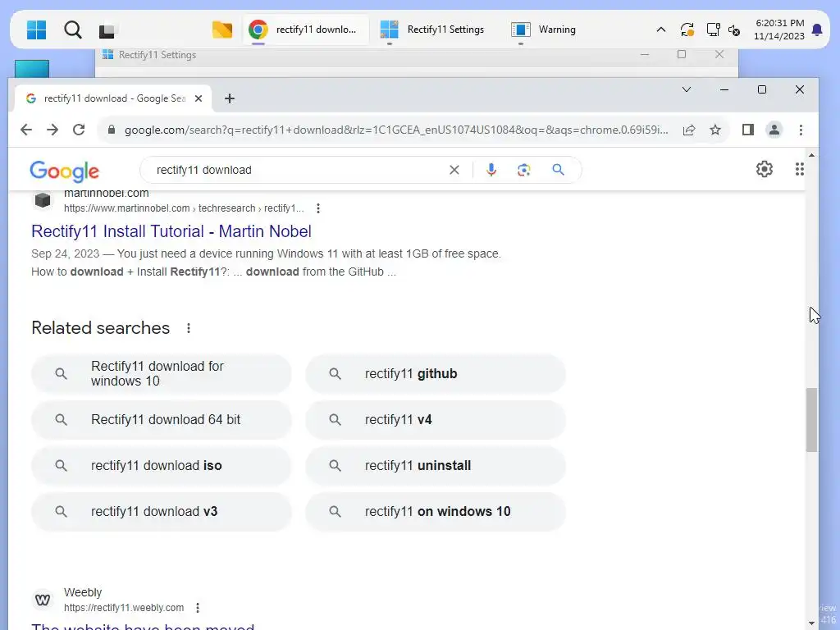The image size is (840, 630).
Task: Share this page from address bar
Action: 689,130
